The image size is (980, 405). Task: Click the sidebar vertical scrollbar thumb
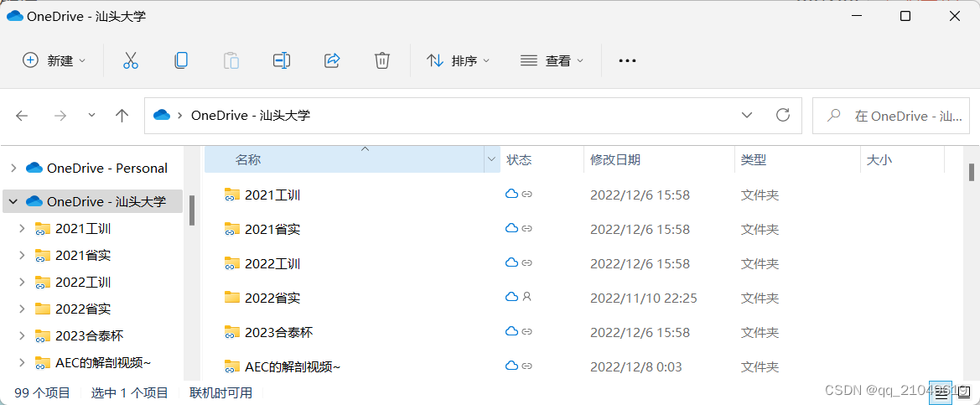coord(192,210)
